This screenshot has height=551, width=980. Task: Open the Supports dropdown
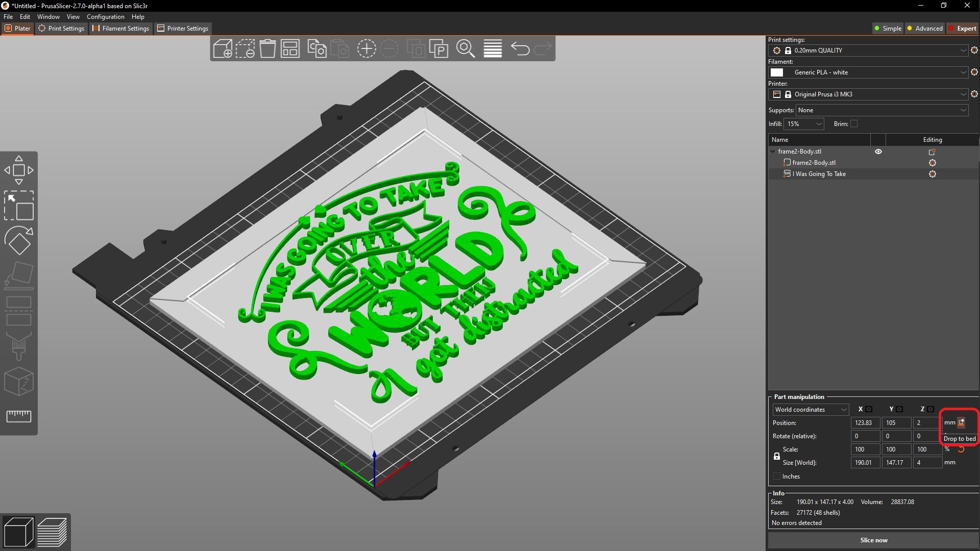pos(881,110)
